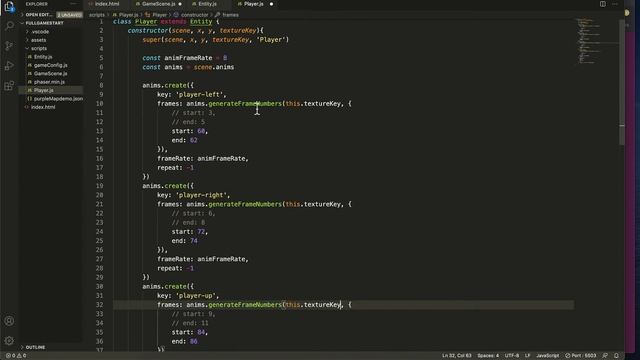Open the Accounts icon in activity bar
The height and width of the screenshot is (360, 640).
click(x=9, y=321)
